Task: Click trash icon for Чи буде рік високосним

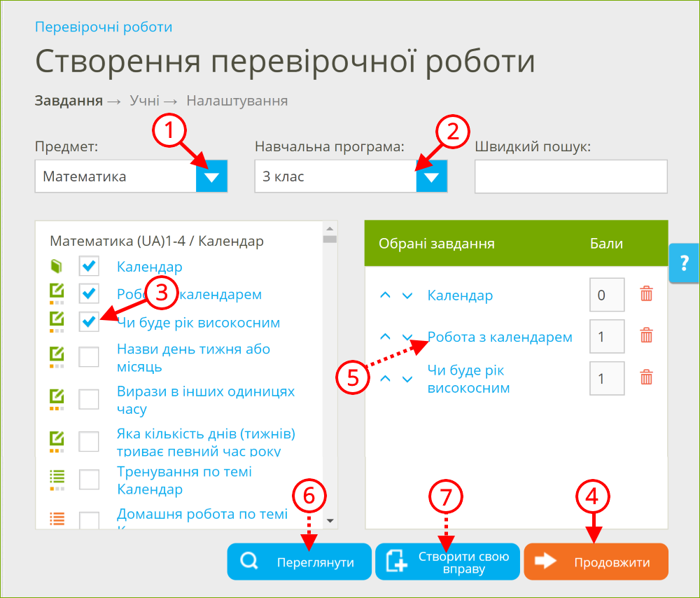Action: point(646,378)
